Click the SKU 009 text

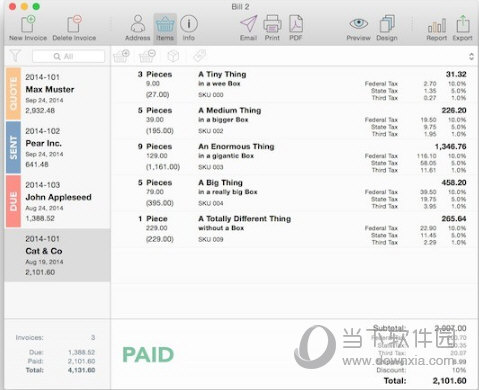211,239
